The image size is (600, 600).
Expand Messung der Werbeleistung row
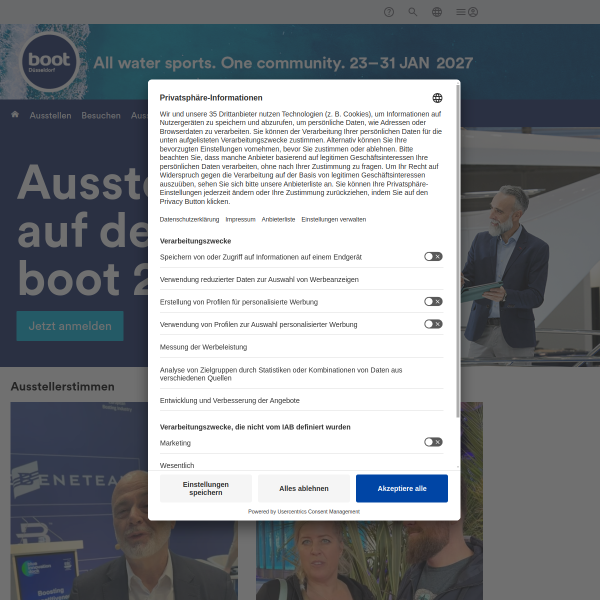(302, 347)
